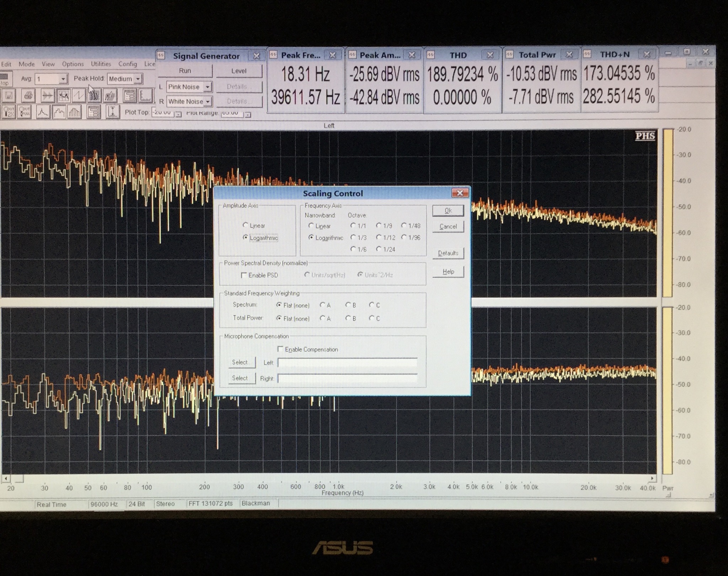
Task: Click the Save disk toolbar icon
Action: (x=9, y=95)
